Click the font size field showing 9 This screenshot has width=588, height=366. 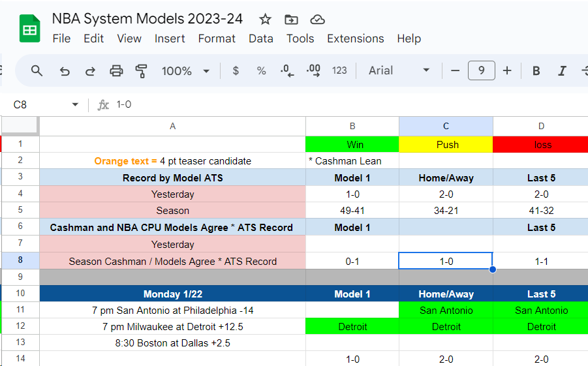(481, 70)
